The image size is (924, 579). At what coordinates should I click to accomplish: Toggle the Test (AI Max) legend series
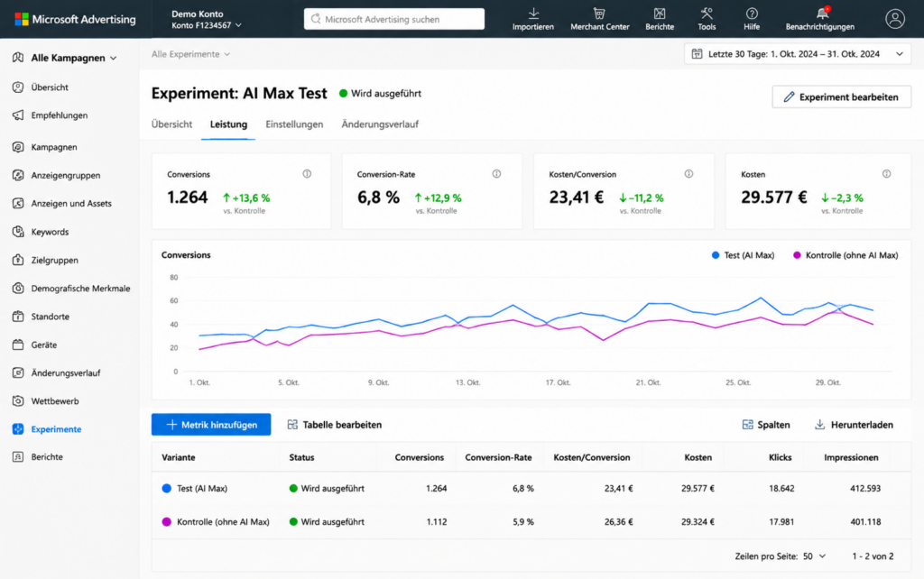[x=743, y=255]
